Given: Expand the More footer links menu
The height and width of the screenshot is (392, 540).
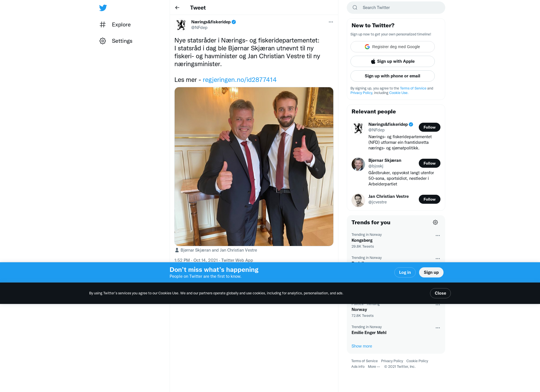Looking at the screenshot, I should point(374,367).
